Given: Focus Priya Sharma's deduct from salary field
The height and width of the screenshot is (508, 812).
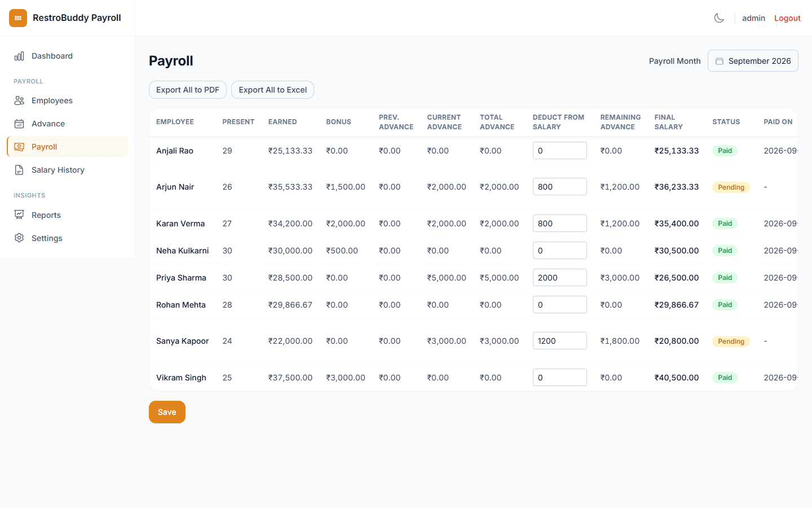Looking at the screenshot, I should click(x=560, y=278).
